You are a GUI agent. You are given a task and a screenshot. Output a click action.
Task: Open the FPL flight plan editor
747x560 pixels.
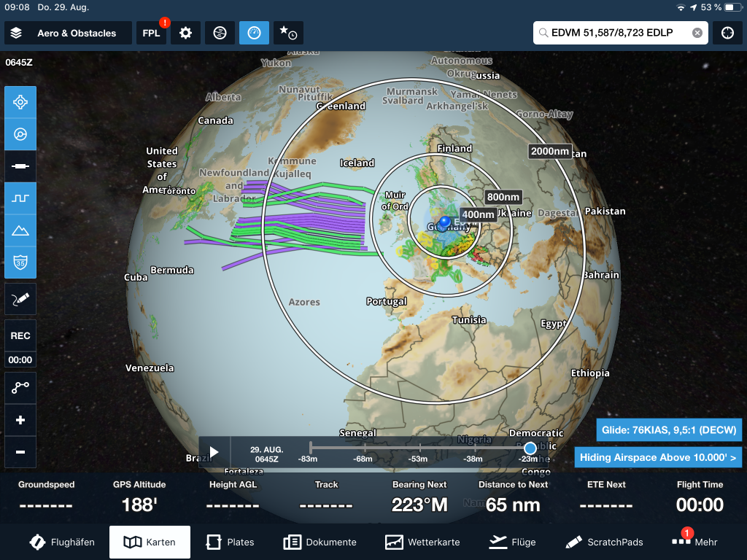point(151,33)
